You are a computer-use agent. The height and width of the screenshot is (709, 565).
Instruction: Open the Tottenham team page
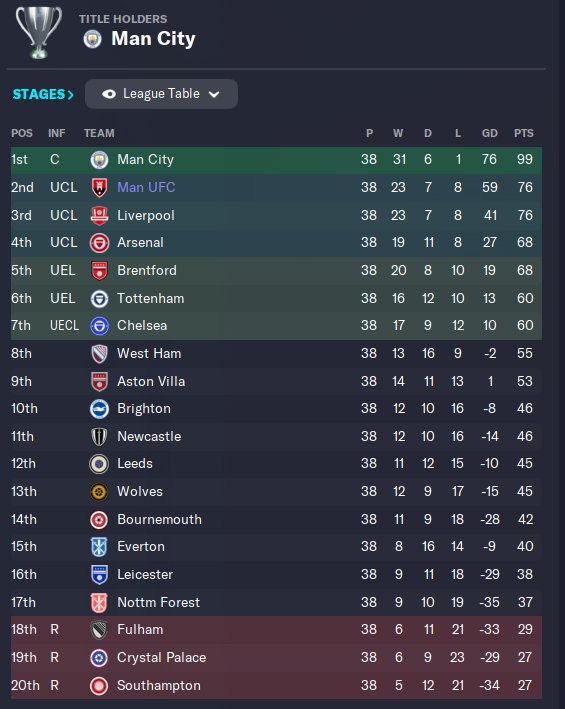[x=151, y=298]
